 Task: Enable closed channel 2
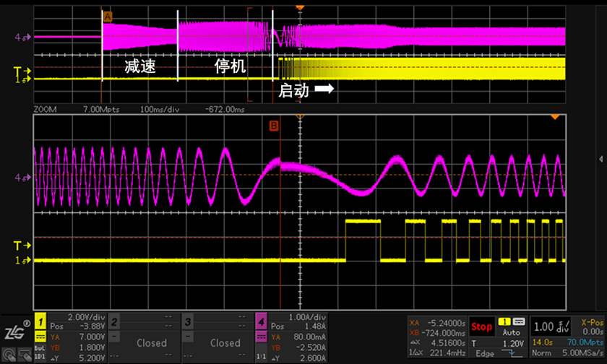(152, 342)
